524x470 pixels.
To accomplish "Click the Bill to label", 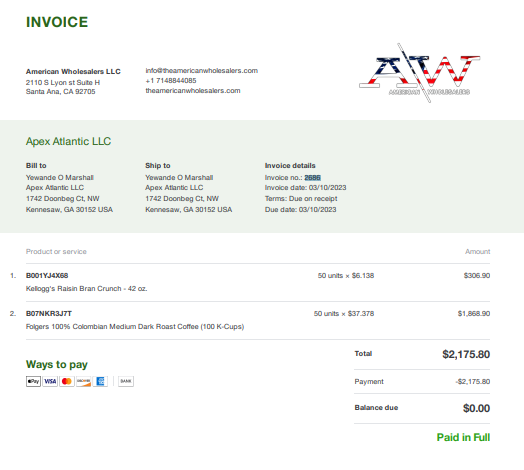I will point(36,165).
